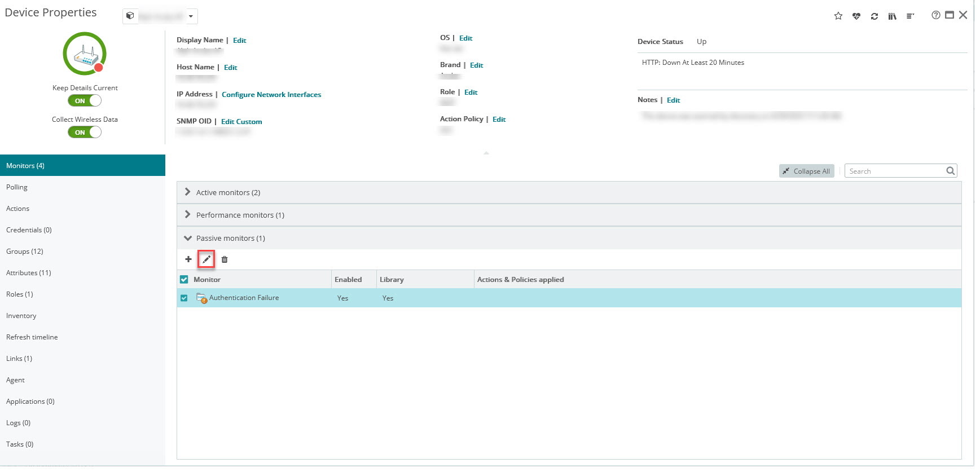Click Configure Network Interfaces link

coord(271,94)
